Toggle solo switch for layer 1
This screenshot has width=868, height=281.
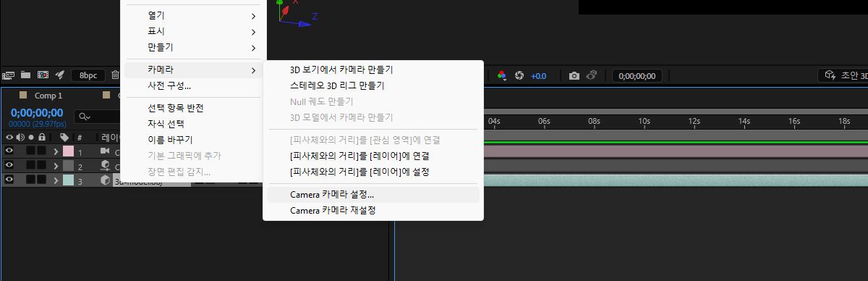click(x=31, y=151)
